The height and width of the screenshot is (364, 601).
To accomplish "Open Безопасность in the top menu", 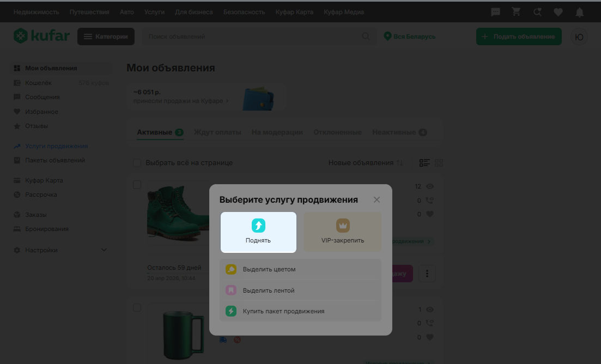I will point(244,13).
